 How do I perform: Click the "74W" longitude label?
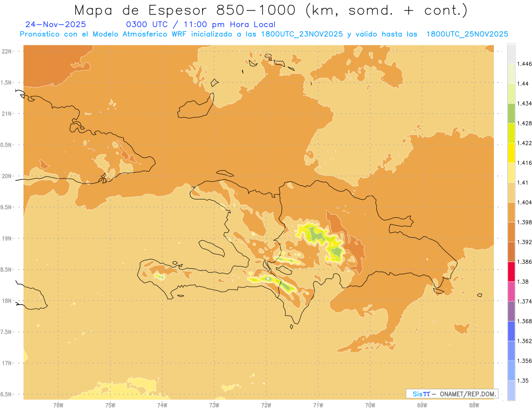coord(162,406)
